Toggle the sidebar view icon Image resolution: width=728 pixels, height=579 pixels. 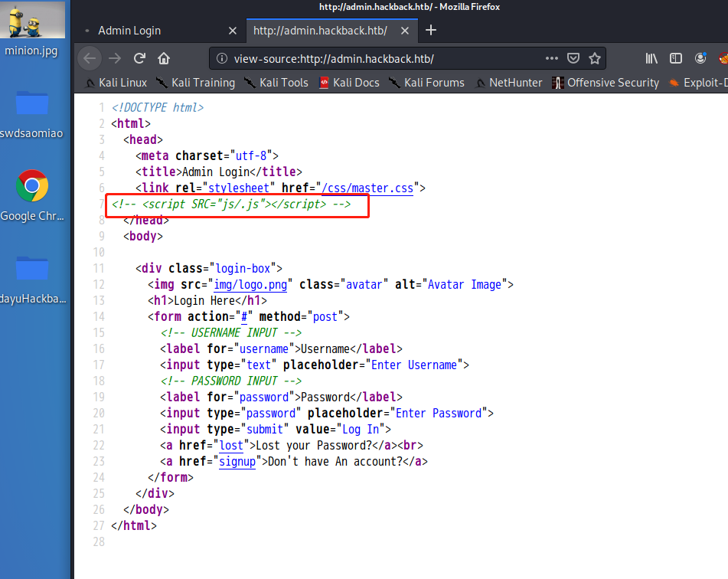(675, 58)
